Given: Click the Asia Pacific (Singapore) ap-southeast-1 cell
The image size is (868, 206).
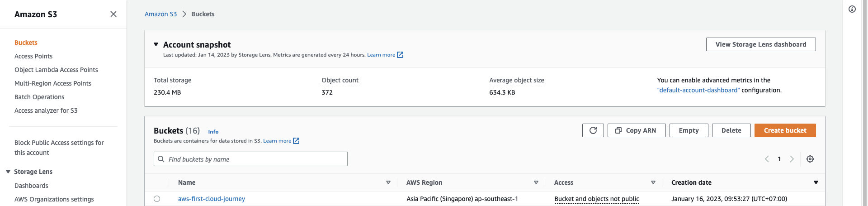Looking at the screenshot, I should tap(462, 199).
